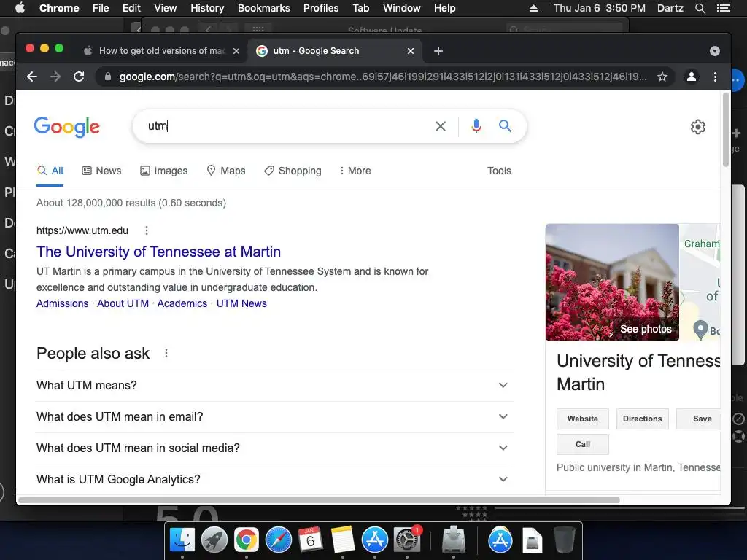Open Calendar from the Dock

point(310,540)
